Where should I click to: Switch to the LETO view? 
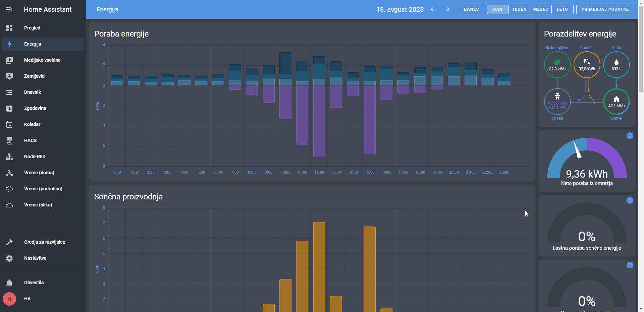(562, 9)
